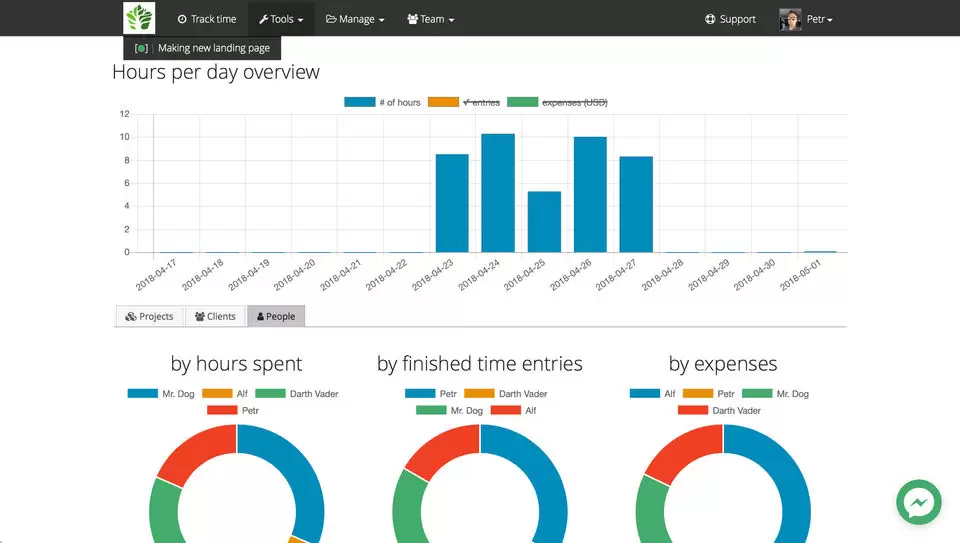This screenshot has width=960, height=543.
Task: Toggle Darth Vader in finished time entries legend
Action: (x=506, y=394)
